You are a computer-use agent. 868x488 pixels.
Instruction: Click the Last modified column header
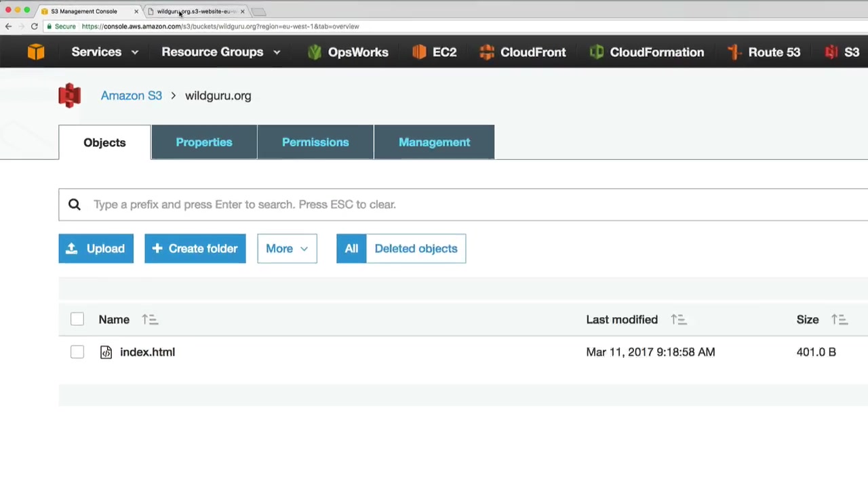(622, 320)
